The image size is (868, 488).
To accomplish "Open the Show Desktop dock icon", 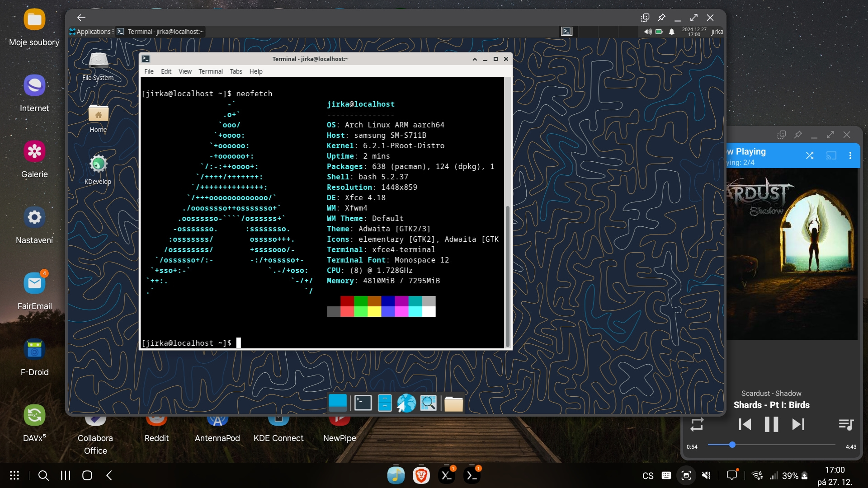I will point(337,403).
